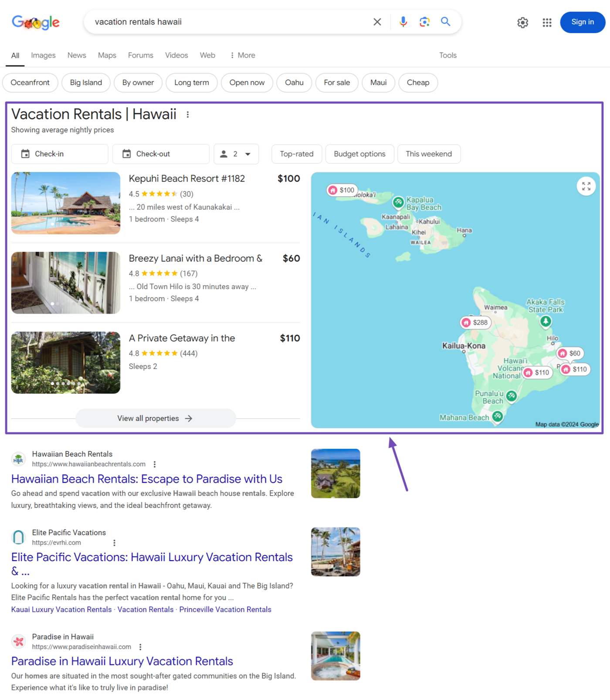Open Kauai Luxury Vacation Rentals sitelink

[61, 609]
